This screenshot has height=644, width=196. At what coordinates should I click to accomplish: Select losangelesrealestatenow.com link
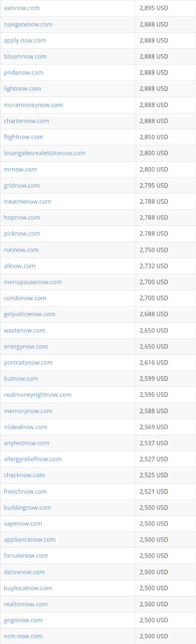[45, 153]
